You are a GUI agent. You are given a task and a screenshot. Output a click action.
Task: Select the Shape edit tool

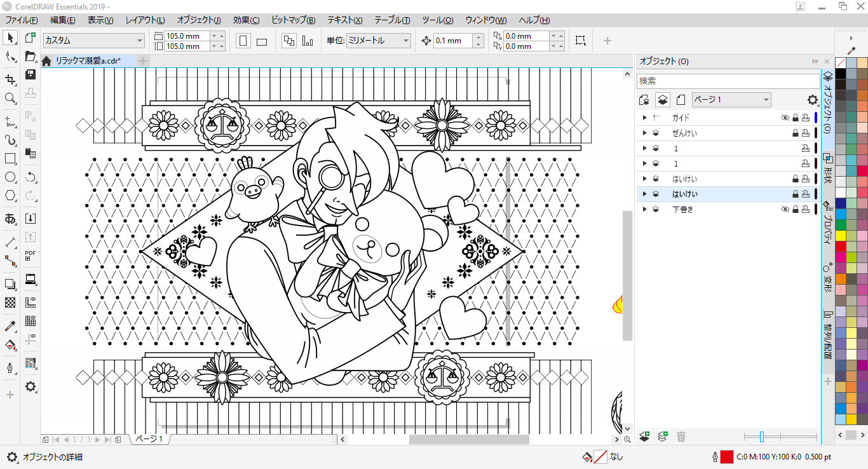coord(10,57)
